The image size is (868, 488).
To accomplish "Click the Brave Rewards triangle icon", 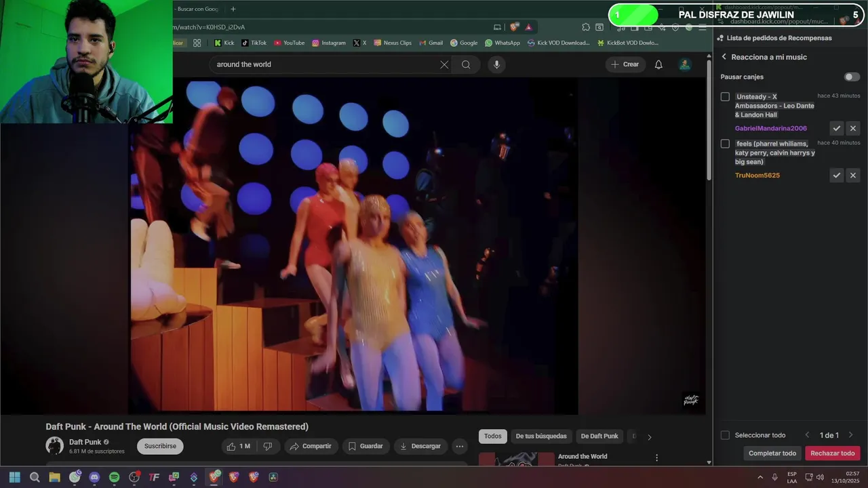I will tap(529, 27).
